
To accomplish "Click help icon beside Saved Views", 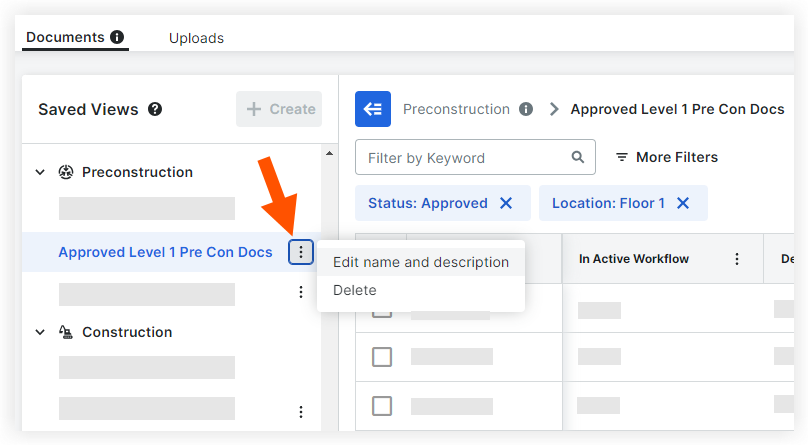I will tap(155, 109).
